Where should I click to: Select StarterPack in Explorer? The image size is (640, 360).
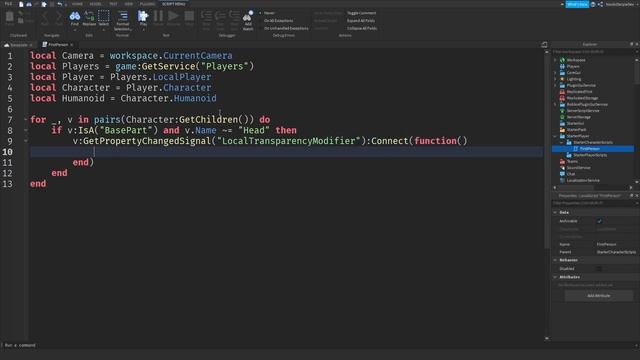pos(576,129)
